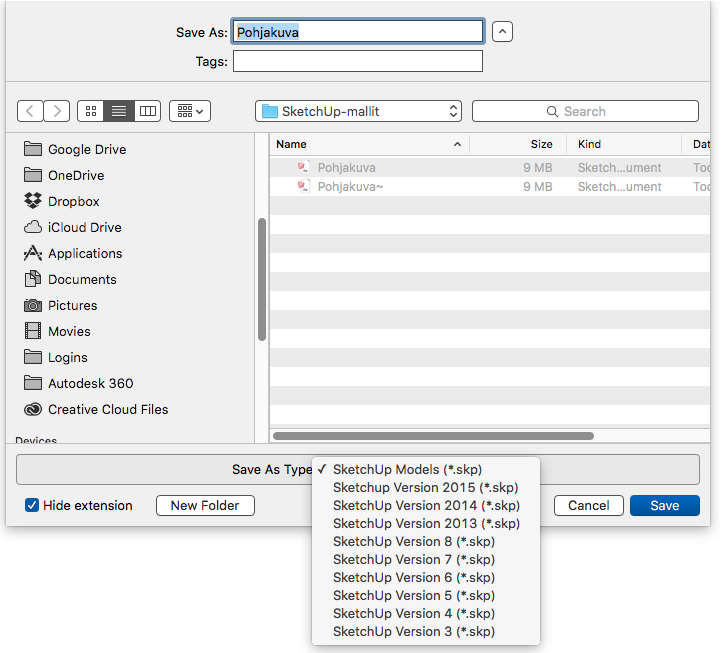Go back with the left arrow button
This screenshot has height=653, width=721.
(x=30, y=111)
